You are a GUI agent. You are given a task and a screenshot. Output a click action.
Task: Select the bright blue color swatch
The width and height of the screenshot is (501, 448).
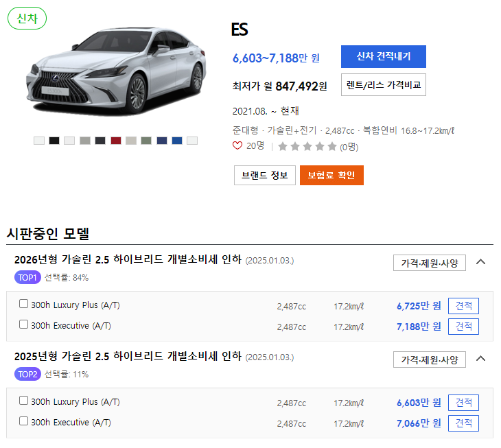(x=177, y=141)
